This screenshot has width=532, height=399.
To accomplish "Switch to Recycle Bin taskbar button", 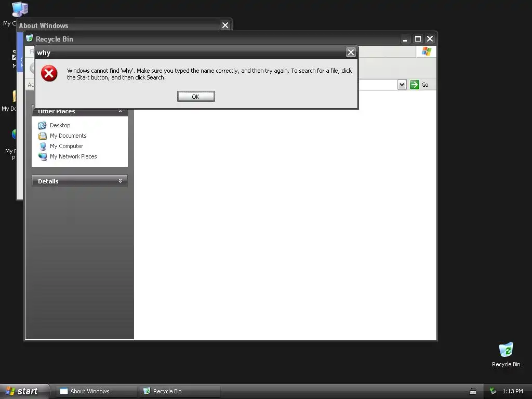I will pos(180,391).
